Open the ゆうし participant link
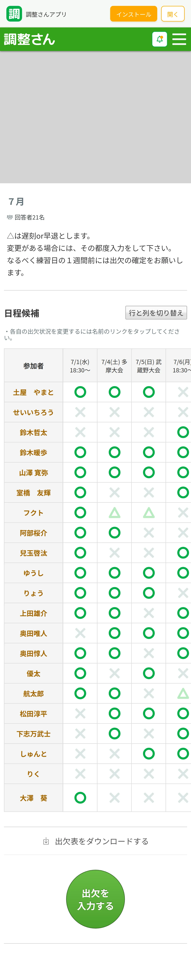 33,573
